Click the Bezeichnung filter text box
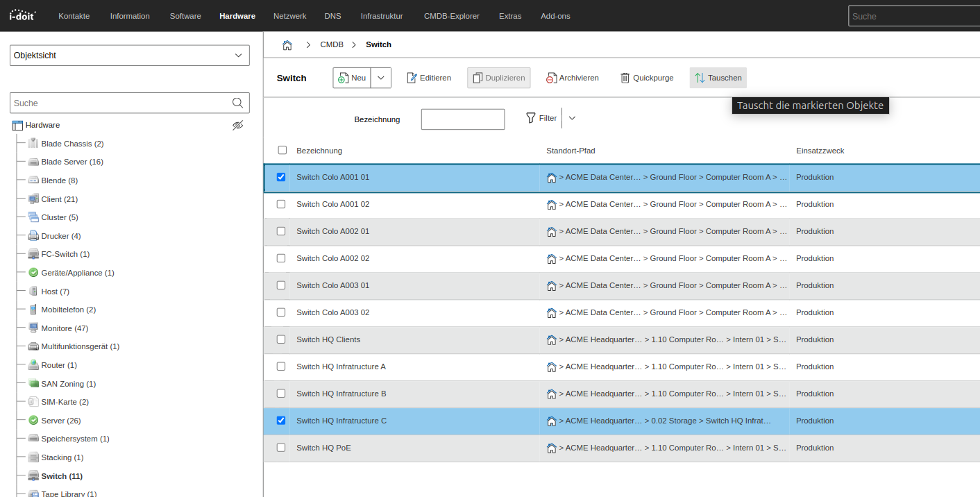This screenshot has width=980, height=497. (x=463, y=119)
